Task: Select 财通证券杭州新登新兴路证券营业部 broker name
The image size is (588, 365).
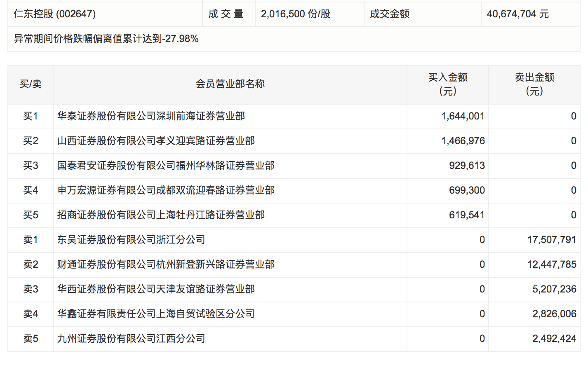Action: click(x=166, y=264)
